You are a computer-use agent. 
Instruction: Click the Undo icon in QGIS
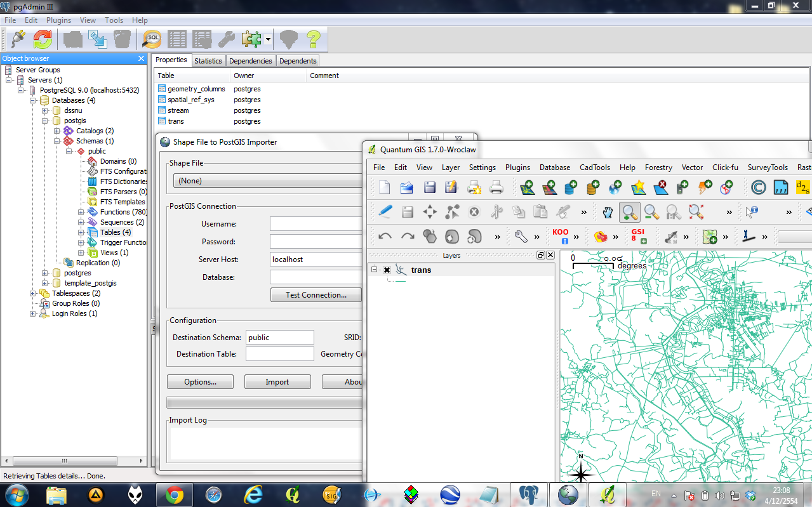pyautogui.click(x=385, y=235)
